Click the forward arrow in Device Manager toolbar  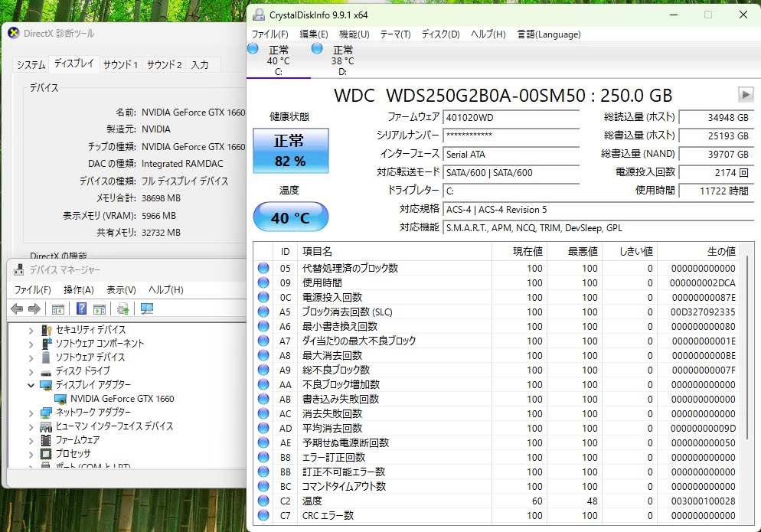34,308
